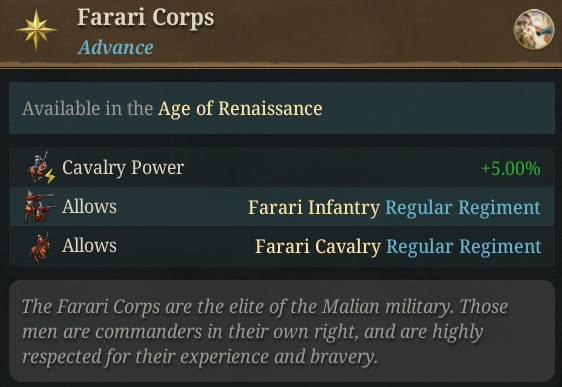Screen dimensions: 562x387
Task: Open the blue Advance link
Action: (115, 48)
